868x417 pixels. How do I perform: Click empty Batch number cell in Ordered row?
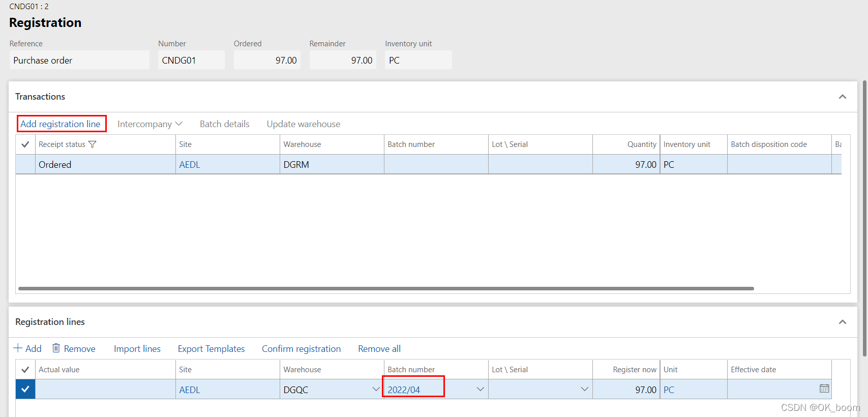436,164
